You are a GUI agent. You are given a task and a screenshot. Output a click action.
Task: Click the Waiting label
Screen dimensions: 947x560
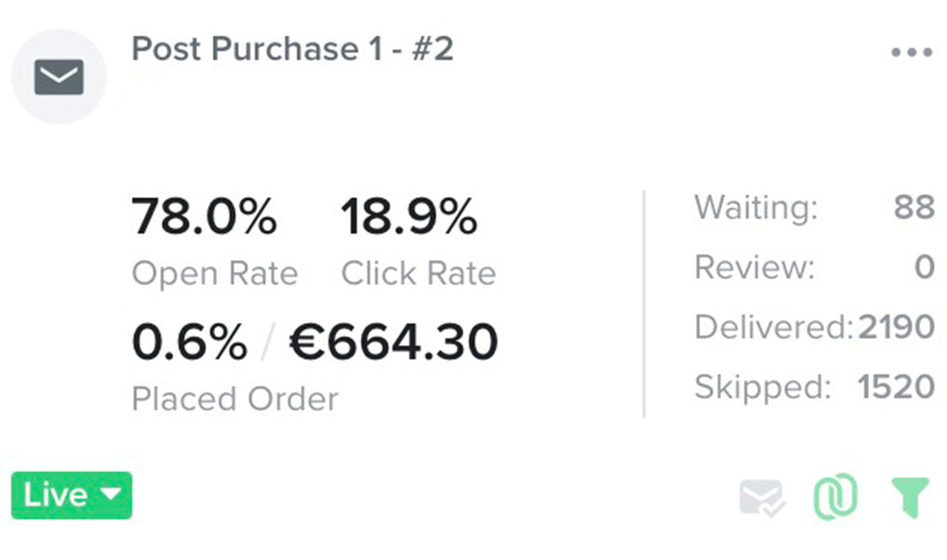pyautogui.click(x=755, y=207)
